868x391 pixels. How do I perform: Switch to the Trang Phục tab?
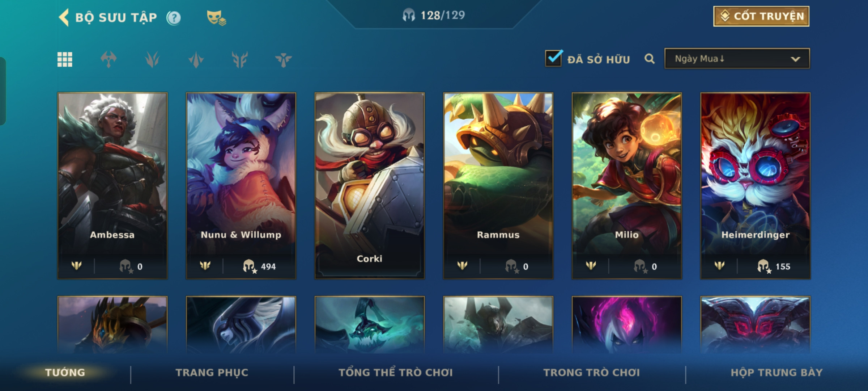(x=212, y=373)
